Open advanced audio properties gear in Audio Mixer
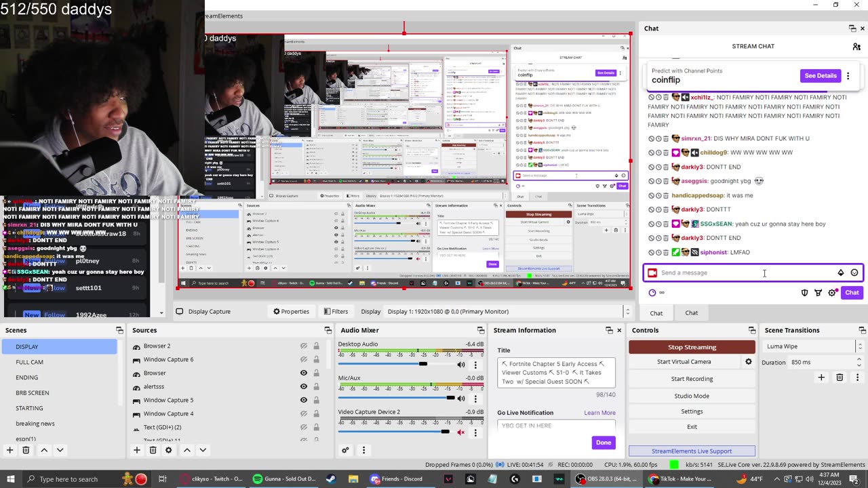This screenshot has height=488, width=868. [345, 450]
